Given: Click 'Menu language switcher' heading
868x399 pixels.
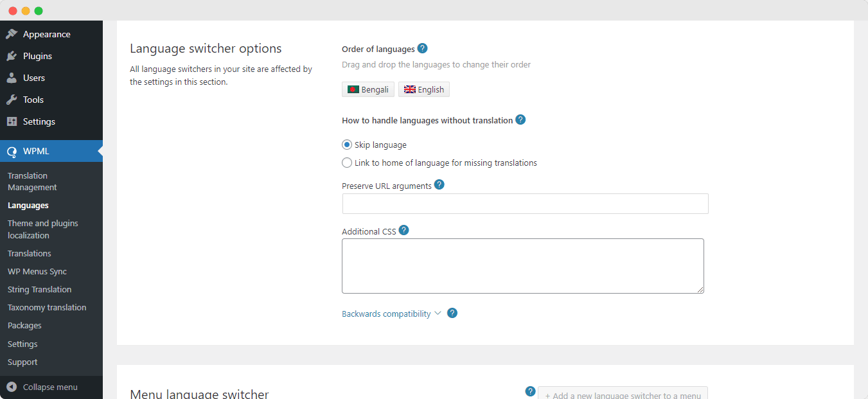Looking at the screenshot, I should click(199, 393).
